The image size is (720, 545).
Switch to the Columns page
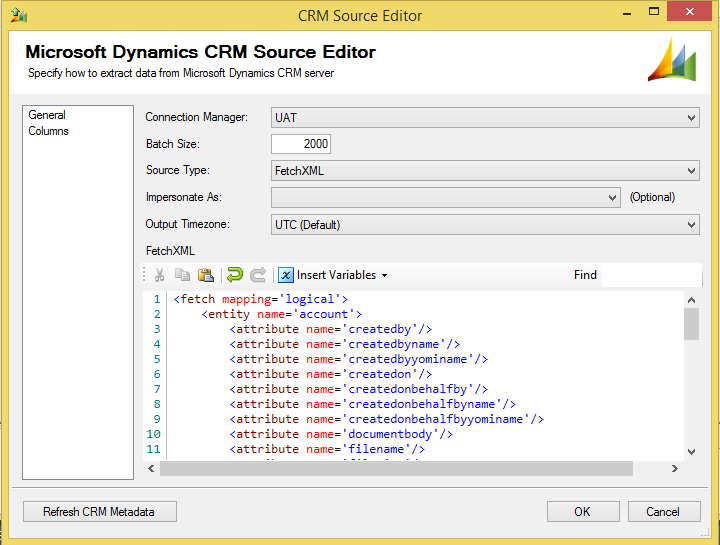coord(48,131)
